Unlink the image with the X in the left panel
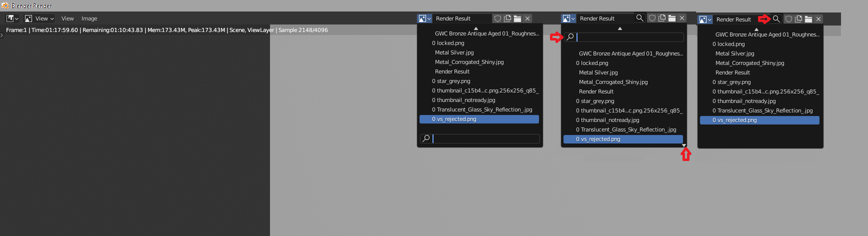868x236 pixels. [527, 18]
